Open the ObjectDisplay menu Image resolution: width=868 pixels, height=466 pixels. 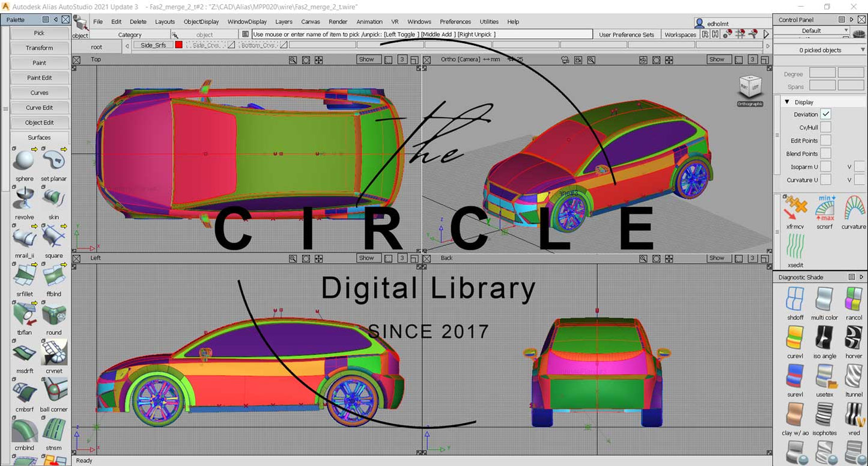[201, 22]
